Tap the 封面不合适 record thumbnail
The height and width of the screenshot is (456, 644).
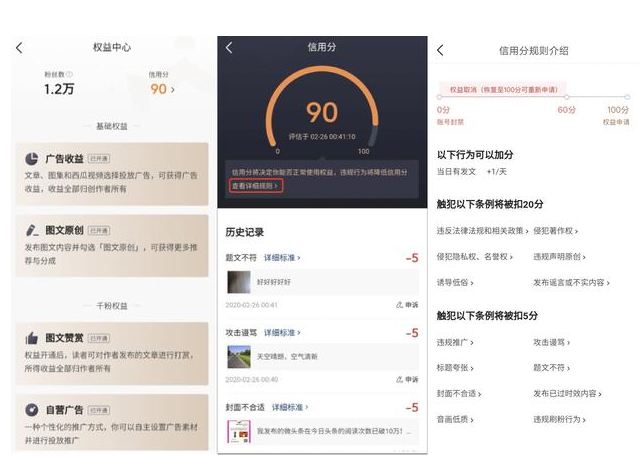tap(239, 431)
